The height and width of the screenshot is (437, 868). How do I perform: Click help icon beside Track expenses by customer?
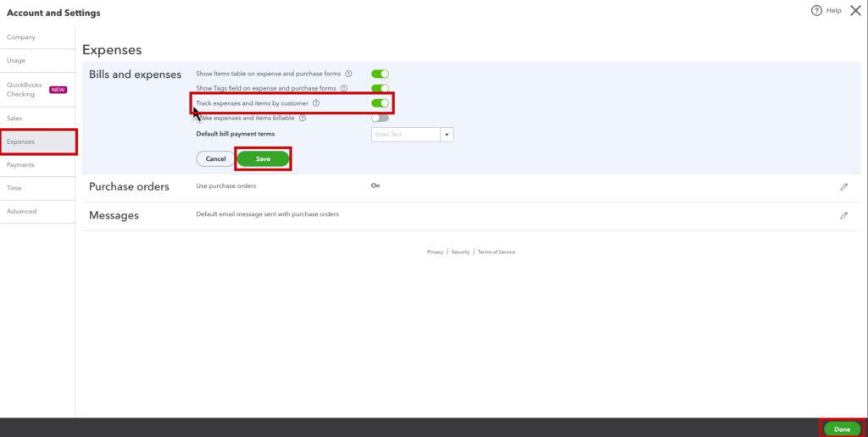click(316, 103)
